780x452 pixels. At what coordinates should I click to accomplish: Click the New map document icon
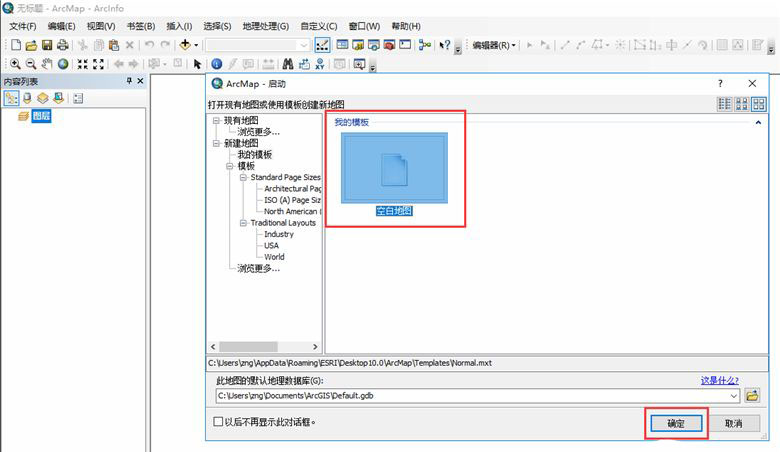coord(15,45)
